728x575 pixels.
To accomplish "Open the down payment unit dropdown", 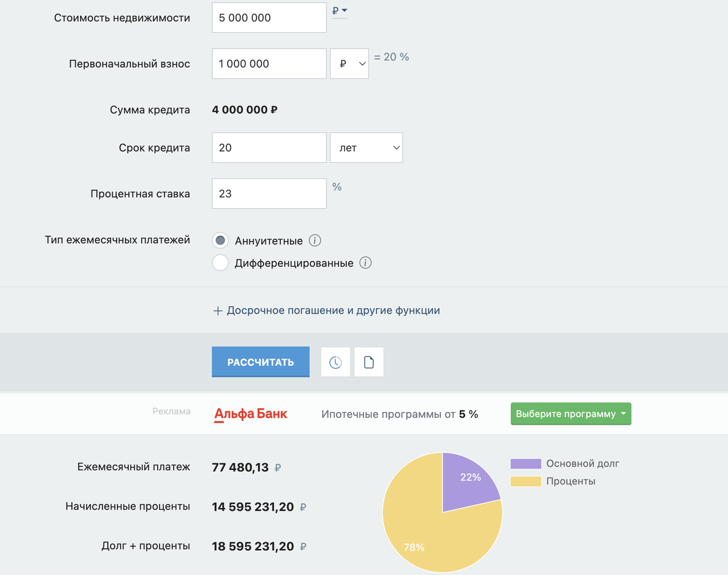I will click(349, 64).
